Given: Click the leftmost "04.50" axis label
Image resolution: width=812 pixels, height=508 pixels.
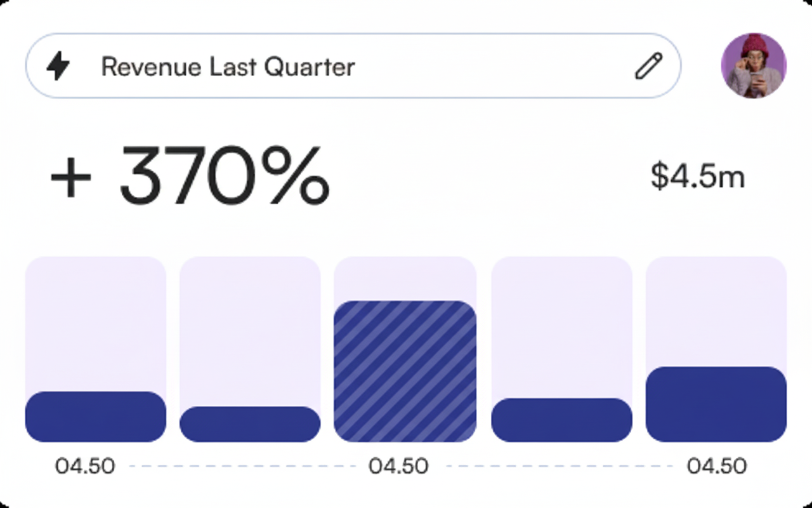Looking at the screenshot, I should [85, 466].
